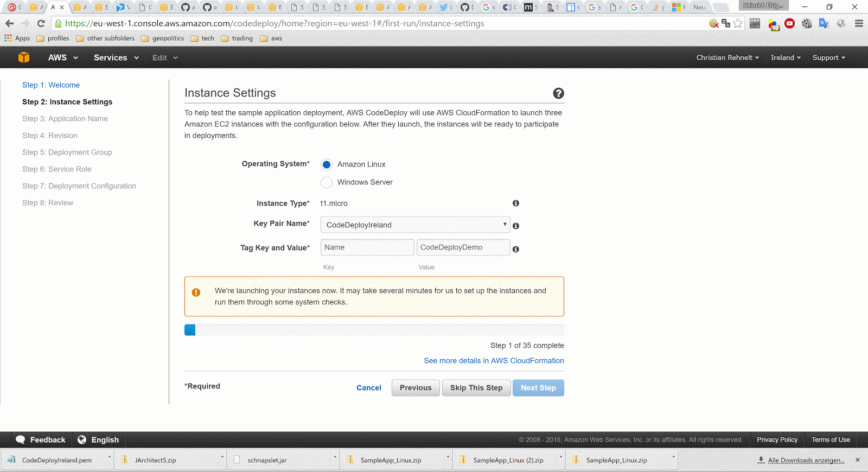This screenshot has height=472, width=868.
Task: Select Amazon Linux operating system
Action: pyautogui.click(x=327, y=164)
